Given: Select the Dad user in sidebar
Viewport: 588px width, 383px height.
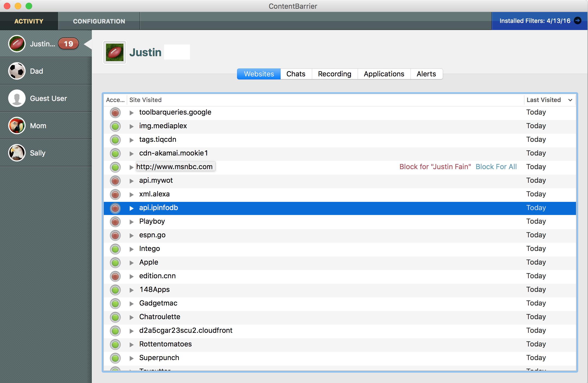Looking at the screenshot, I should pos(46,71).
